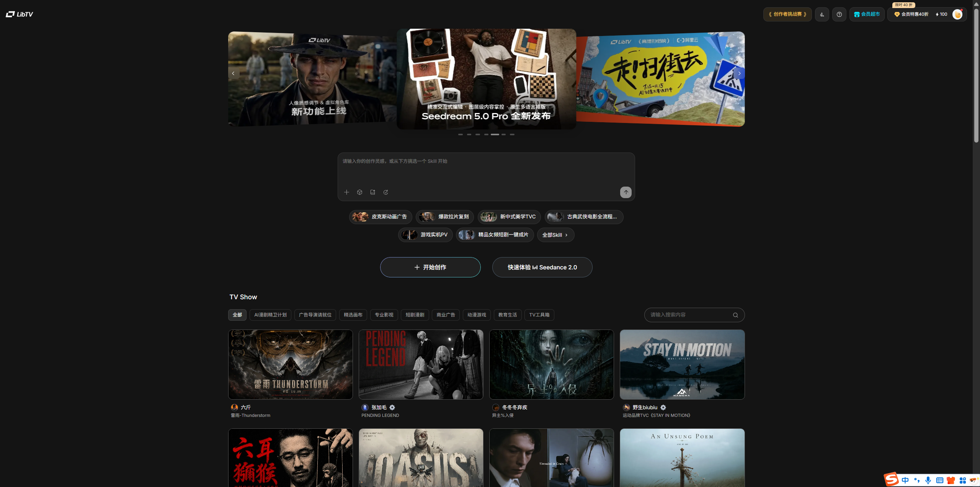Open the Sogou soft keyboard icon

939,480
